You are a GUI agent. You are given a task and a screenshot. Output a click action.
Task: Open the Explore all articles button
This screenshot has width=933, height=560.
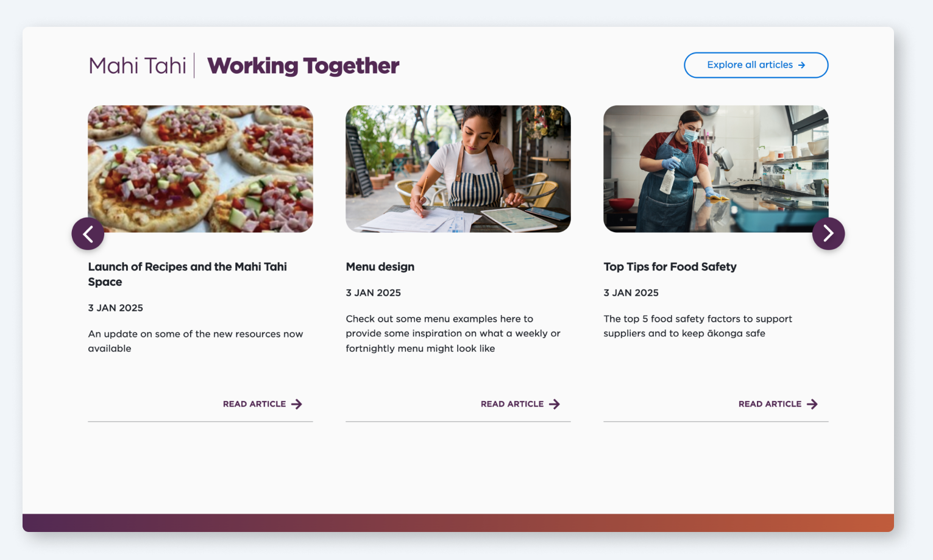[x=756, y=65]
